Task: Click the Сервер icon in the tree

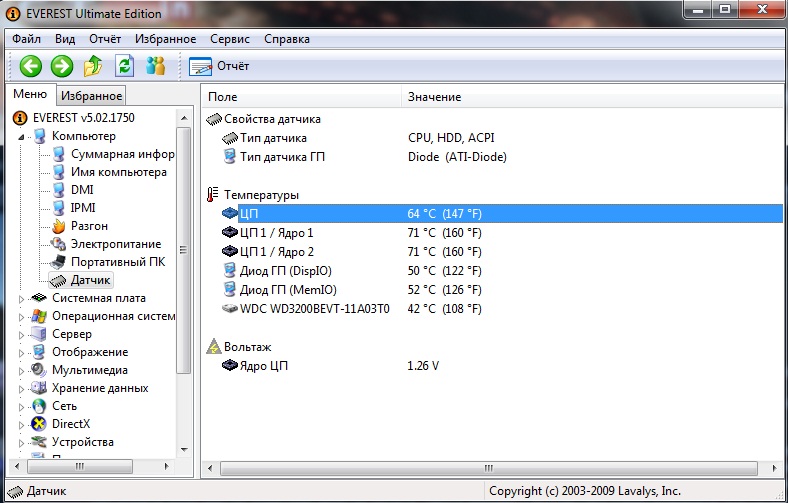Action: pos(39,334)
